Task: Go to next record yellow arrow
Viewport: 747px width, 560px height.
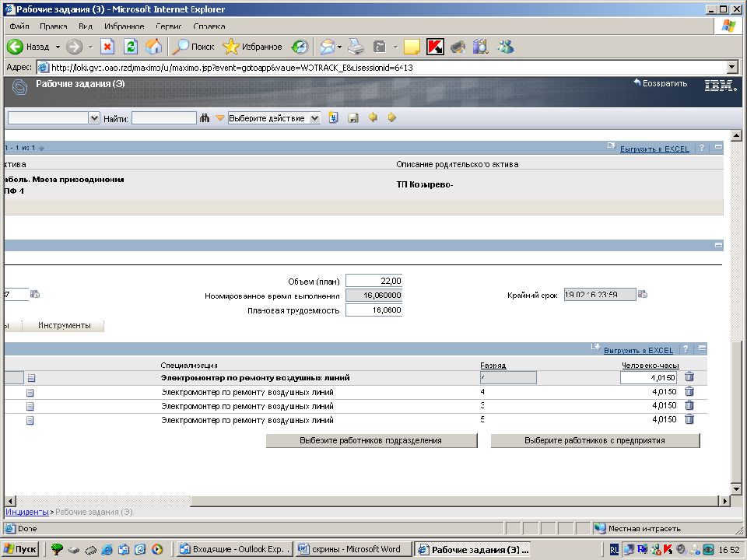Action: point(391,117)
